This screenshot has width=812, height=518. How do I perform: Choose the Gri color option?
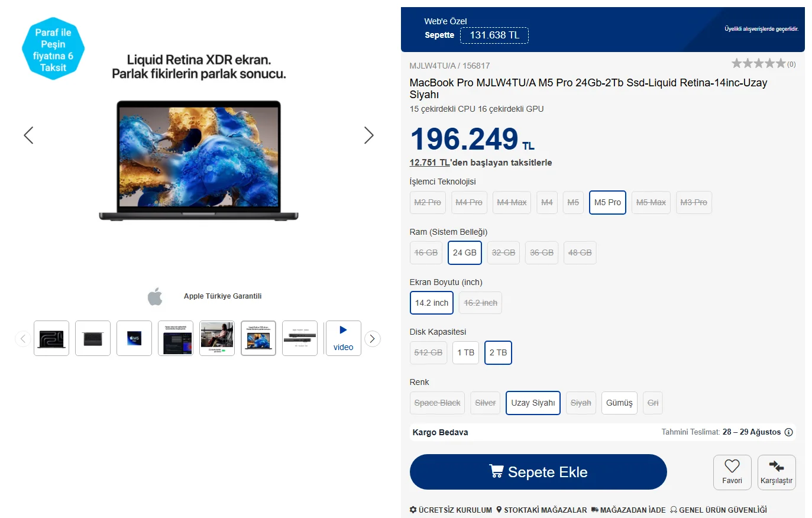pos(653,403)
